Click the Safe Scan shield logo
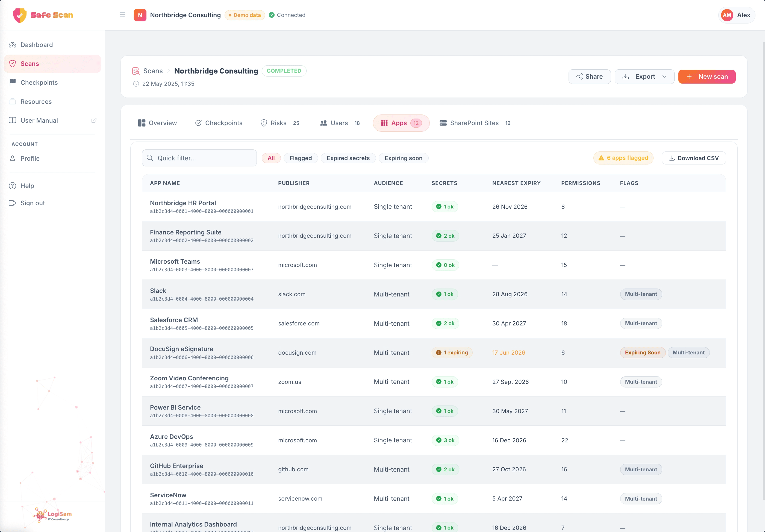765x532 pixels. pyautogui.click(x=20, y=15)
